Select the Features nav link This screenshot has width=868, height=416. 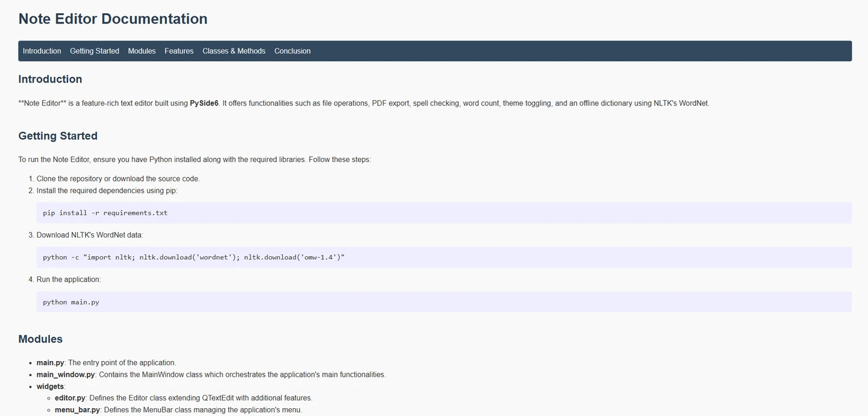pos(179,51)
